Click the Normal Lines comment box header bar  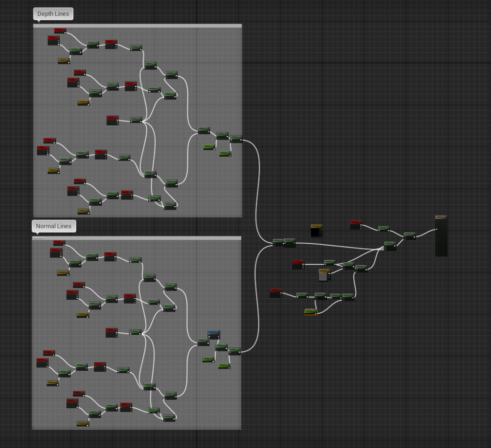point(137,238)
